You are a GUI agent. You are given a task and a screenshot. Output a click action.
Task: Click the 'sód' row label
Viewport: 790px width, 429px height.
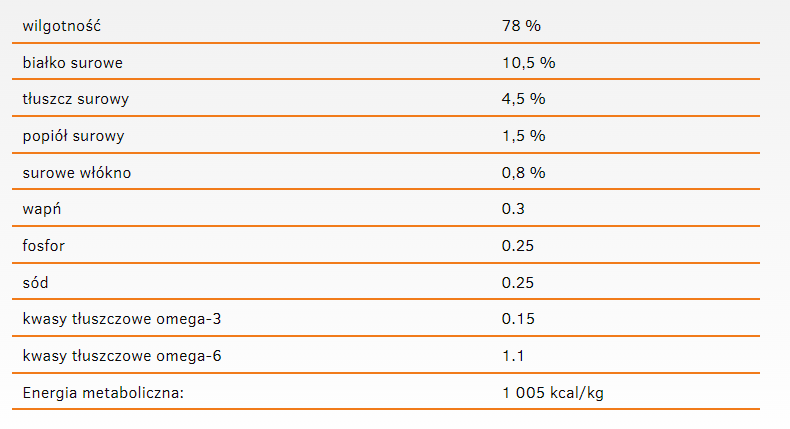point(37,283)
